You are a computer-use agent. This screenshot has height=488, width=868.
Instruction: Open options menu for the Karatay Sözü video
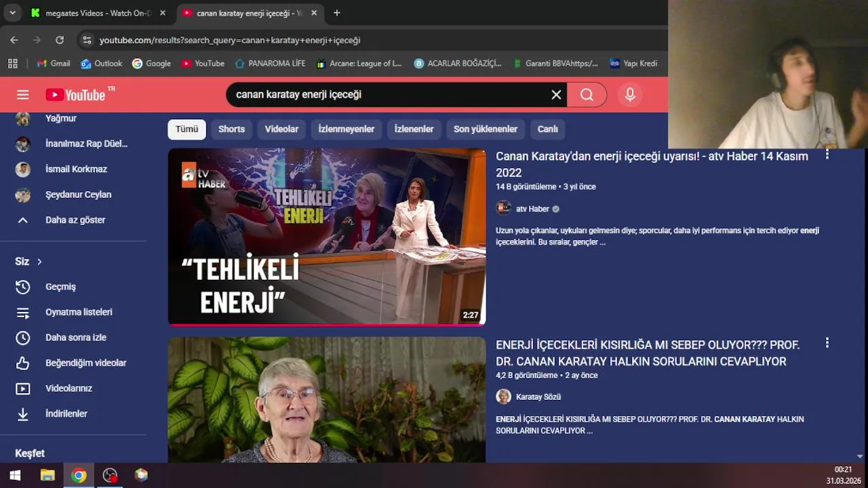tap(827, 343)
